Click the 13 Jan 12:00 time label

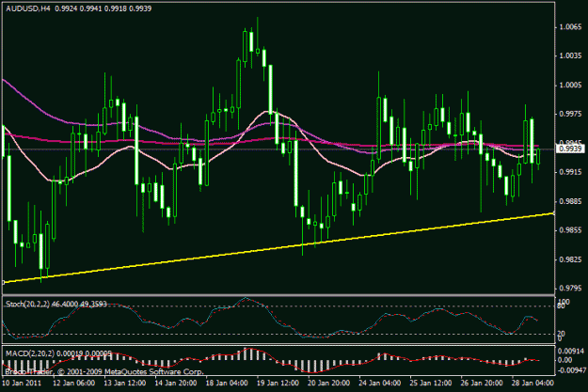[x=124, y=383]
